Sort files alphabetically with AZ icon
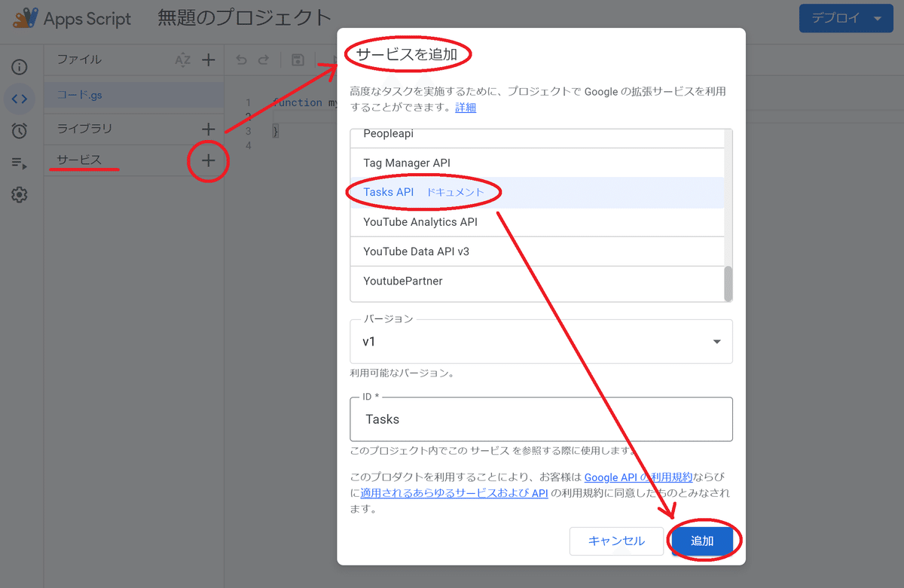This screenshot has height=588, width=904. point(182,60)
